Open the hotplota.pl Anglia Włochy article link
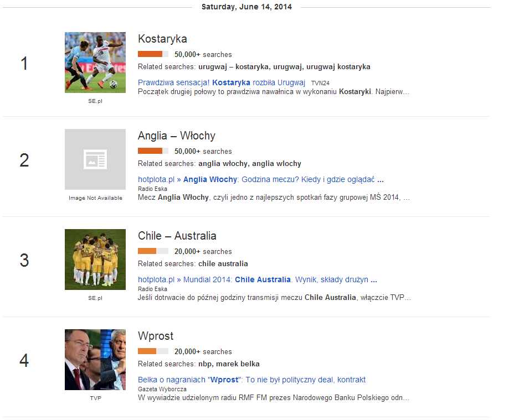The width and height of the screenshot is (514, 420). click(x=260, y=179)
